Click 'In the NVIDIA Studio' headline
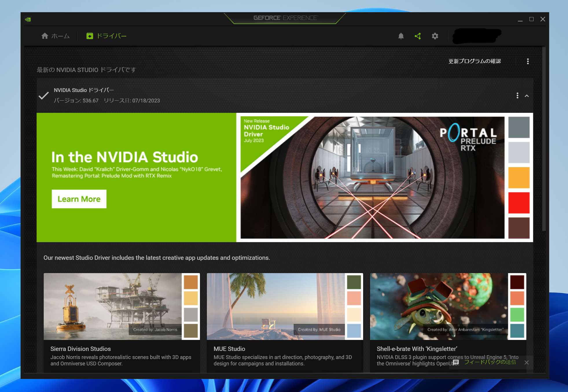The image size is (568, 392). tap(125, 157)
